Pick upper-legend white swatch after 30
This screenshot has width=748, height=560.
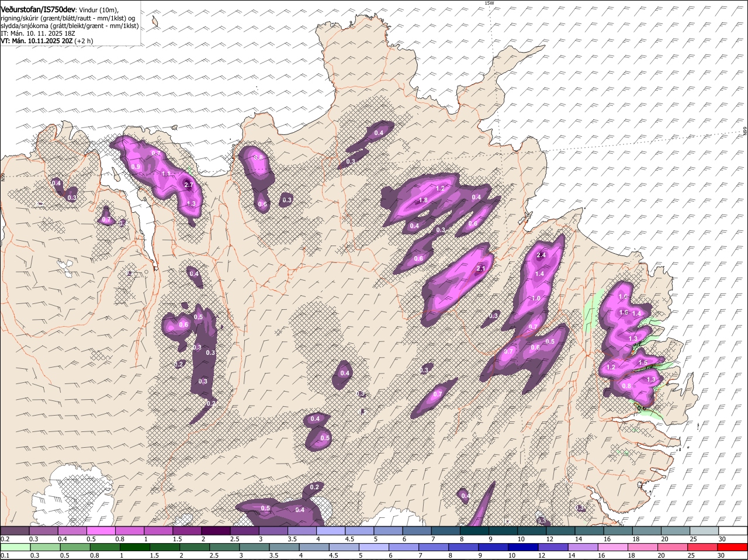[x=733, y=530]
